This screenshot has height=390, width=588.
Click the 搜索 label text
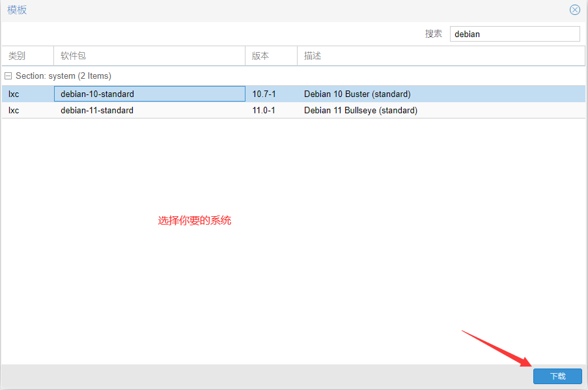point(434,34)
